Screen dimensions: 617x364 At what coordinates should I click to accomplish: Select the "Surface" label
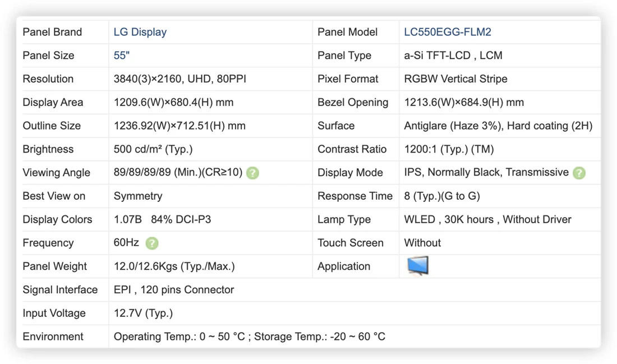tap(336, 126)
